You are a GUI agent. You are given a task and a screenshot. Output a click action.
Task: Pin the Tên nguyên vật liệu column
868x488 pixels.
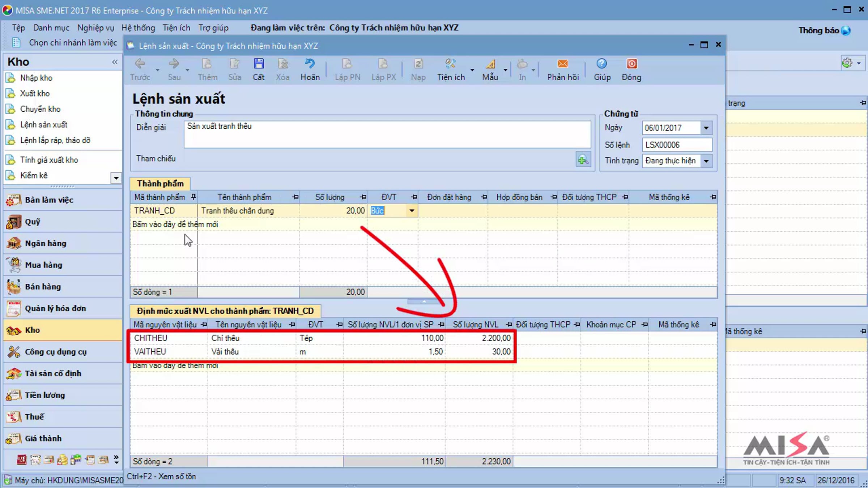click(292, 325)
